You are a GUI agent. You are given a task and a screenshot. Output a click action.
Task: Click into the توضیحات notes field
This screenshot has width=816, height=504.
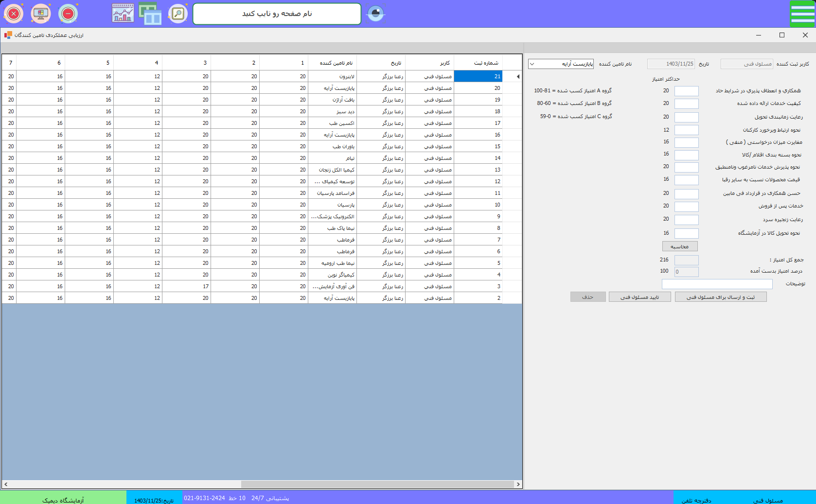(x=717, y=284)
